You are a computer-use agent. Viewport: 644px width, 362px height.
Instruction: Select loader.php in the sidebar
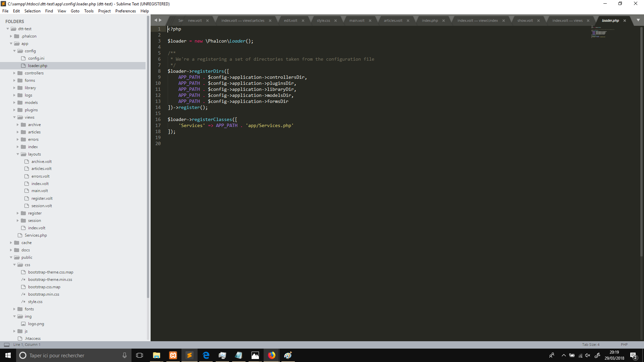(x=38, y=66)
